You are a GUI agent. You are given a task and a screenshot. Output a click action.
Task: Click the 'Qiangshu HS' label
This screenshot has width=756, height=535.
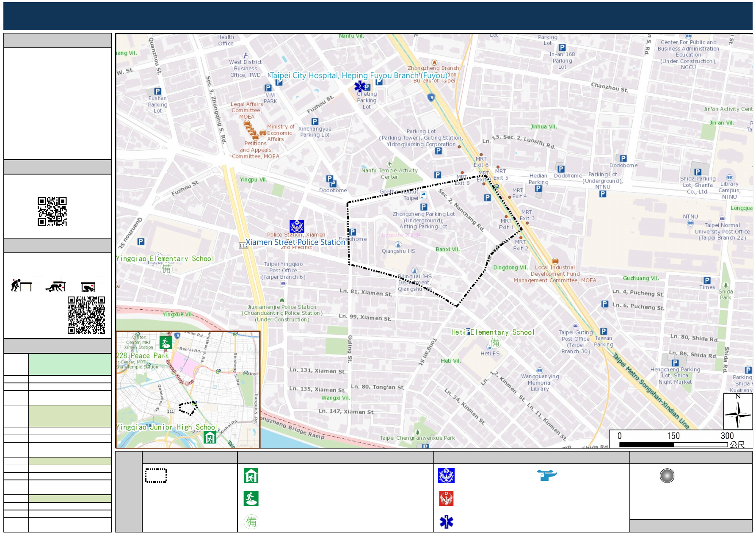point(398,251)
